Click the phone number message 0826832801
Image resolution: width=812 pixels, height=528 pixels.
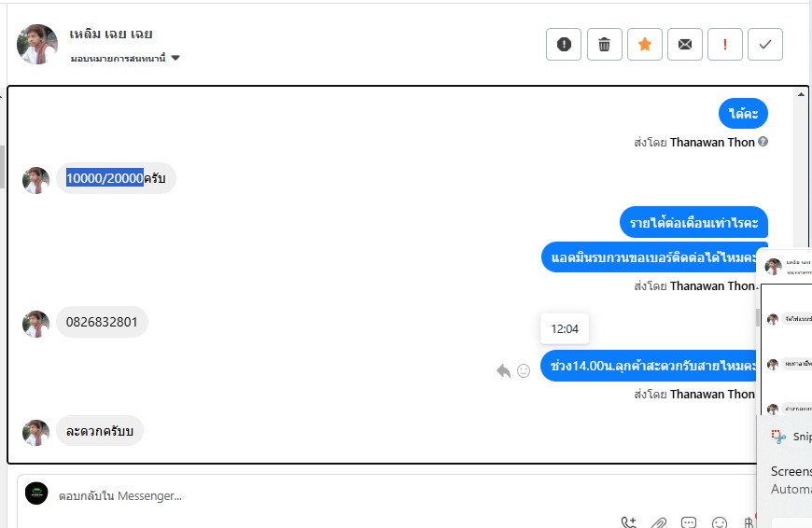tap(102, 322)
